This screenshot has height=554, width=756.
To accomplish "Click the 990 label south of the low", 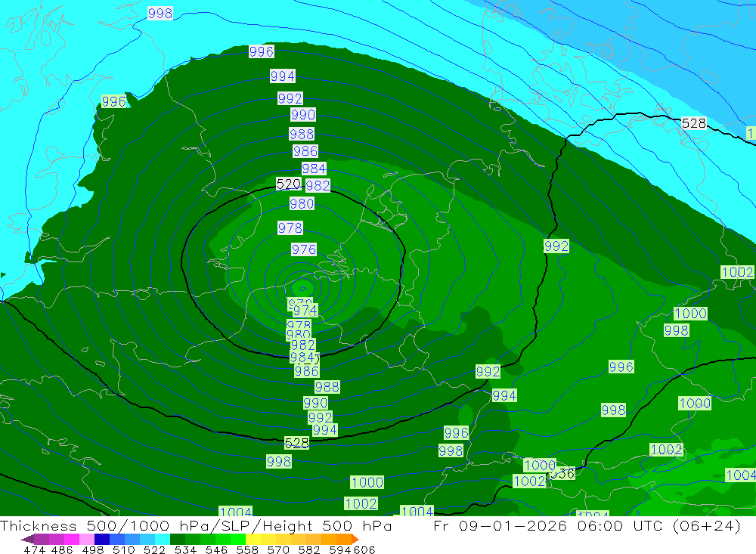I will (315, 403).
